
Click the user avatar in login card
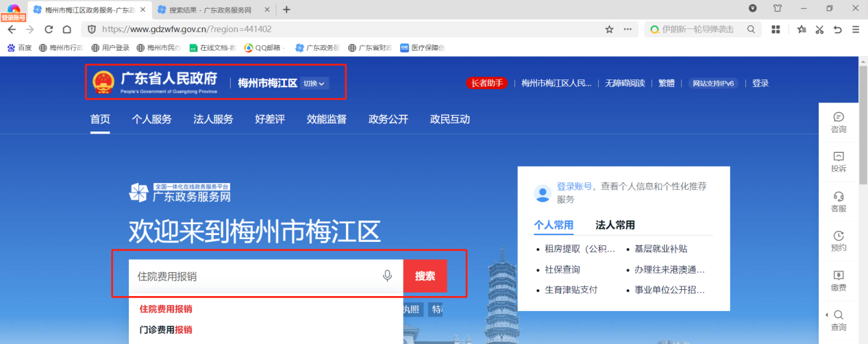(x=543, y=193)
